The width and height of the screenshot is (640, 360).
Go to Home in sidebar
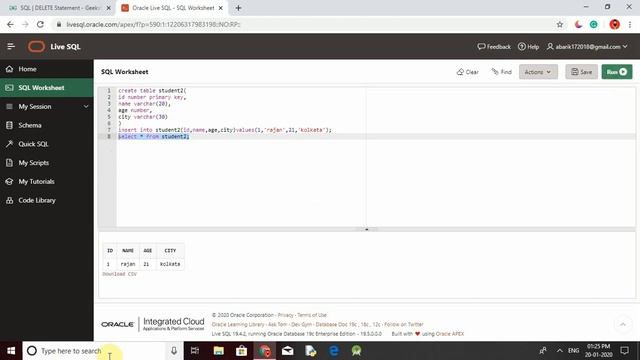click(x=47, y=69)
